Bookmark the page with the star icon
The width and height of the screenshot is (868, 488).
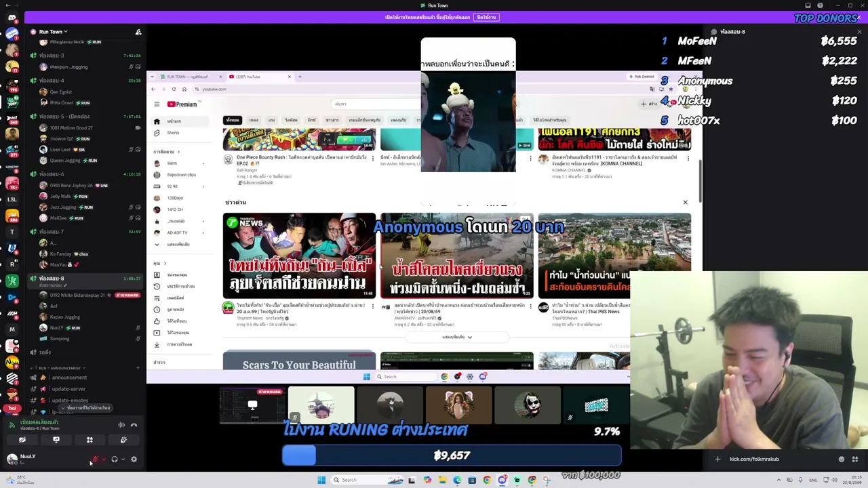click(671, 89)
